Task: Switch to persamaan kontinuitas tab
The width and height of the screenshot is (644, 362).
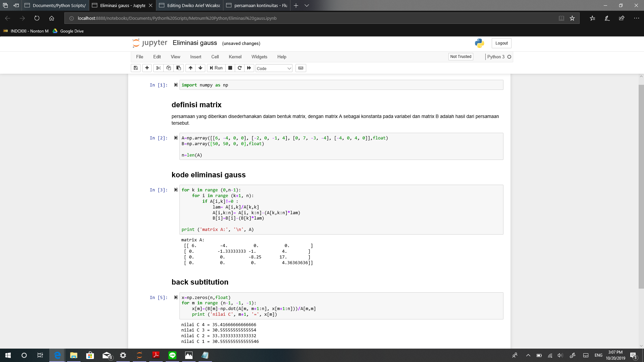Action: click(257, 5)
